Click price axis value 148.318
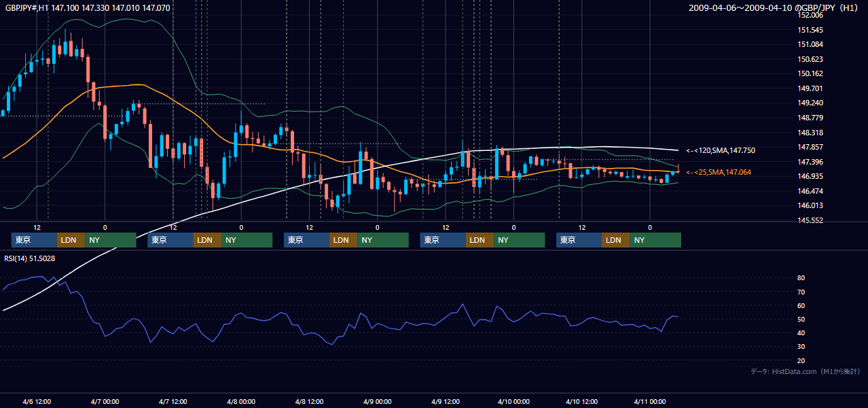 (810, 133)
